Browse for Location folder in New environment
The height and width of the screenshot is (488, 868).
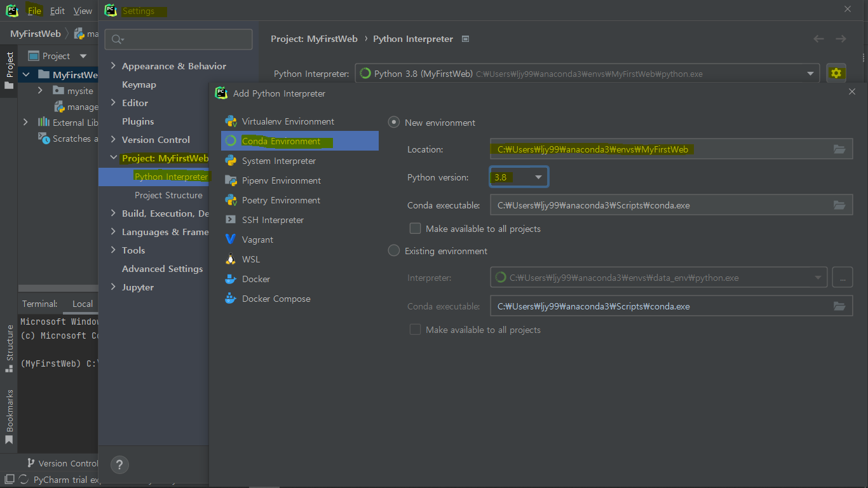click(839, 149)
